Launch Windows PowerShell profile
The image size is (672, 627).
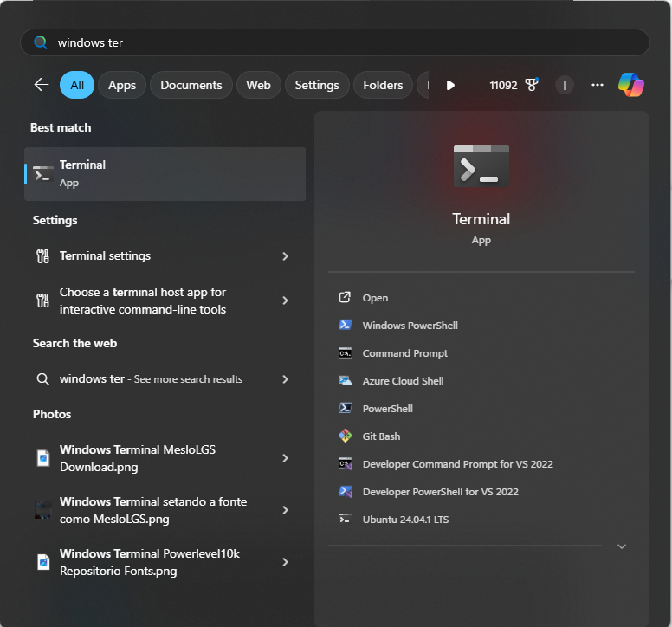point(481,326)
